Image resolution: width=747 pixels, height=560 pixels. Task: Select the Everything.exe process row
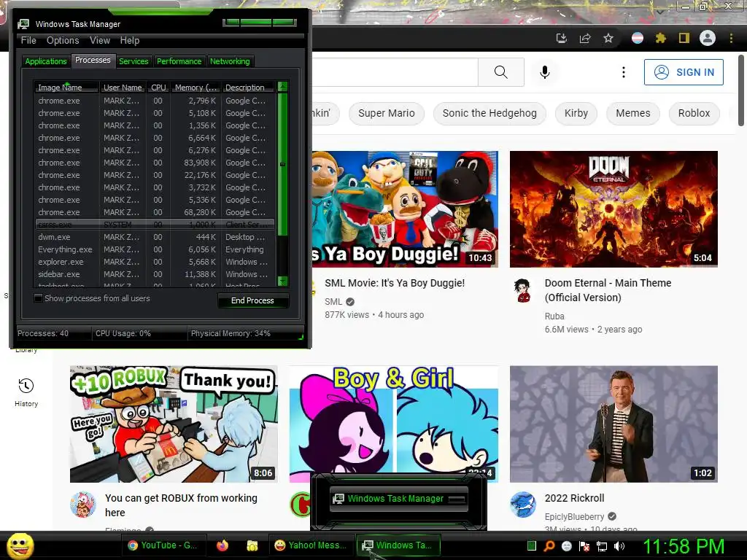155,249
